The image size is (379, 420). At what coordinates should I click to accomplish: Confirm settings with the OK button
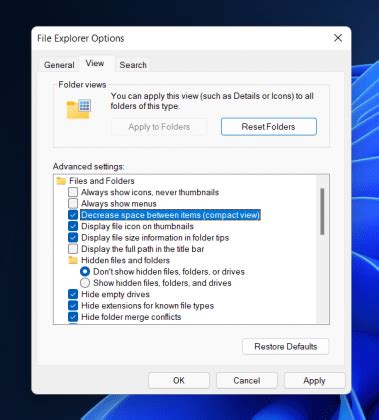[x=179, y=381]
